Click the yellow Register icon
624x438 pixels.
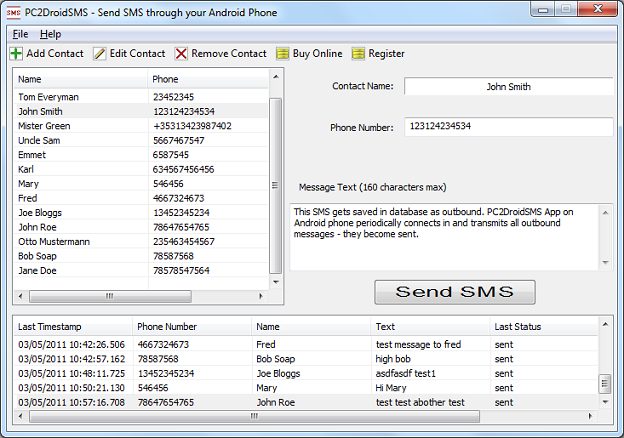click(358, 54)
